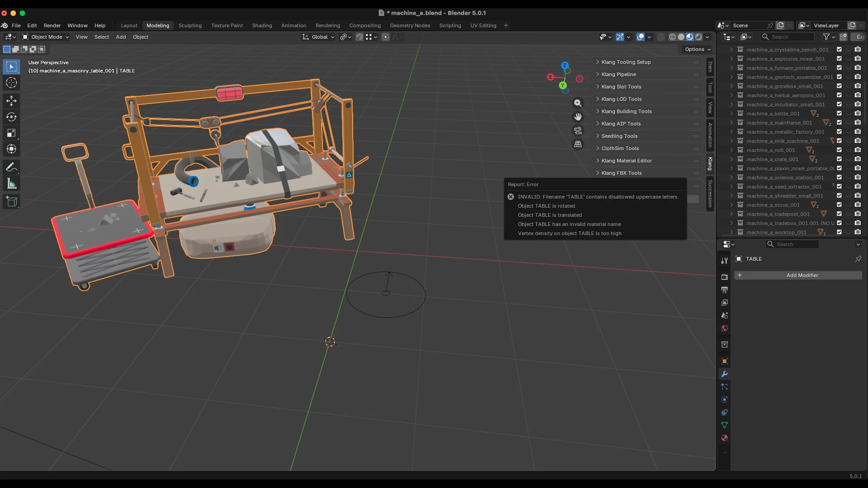The height and width of the screenshot is (488, 868).
Task: Open the Object properties orange square tab
Action: pos(724,361)
